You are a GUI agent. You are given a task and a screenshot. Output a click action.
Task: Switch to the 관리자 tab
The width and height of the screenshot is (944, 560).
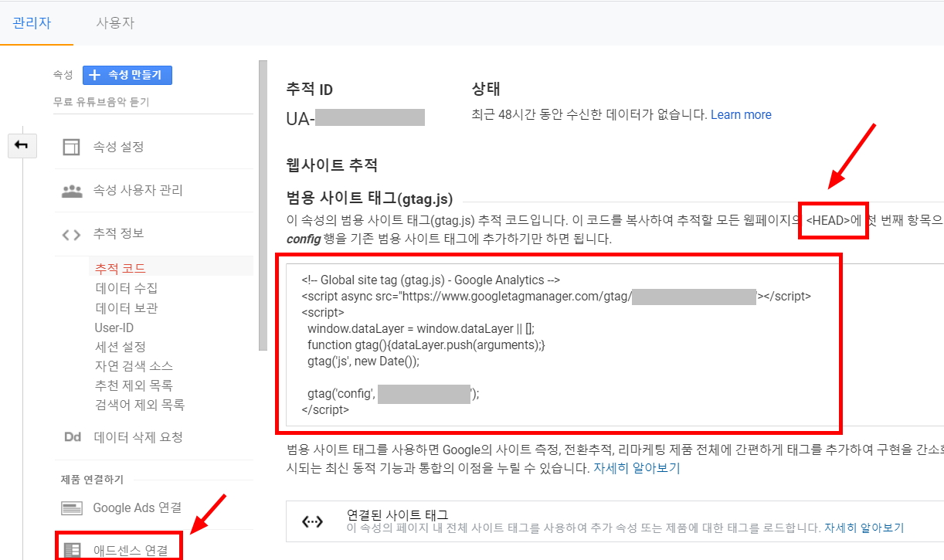click(32, 22)
